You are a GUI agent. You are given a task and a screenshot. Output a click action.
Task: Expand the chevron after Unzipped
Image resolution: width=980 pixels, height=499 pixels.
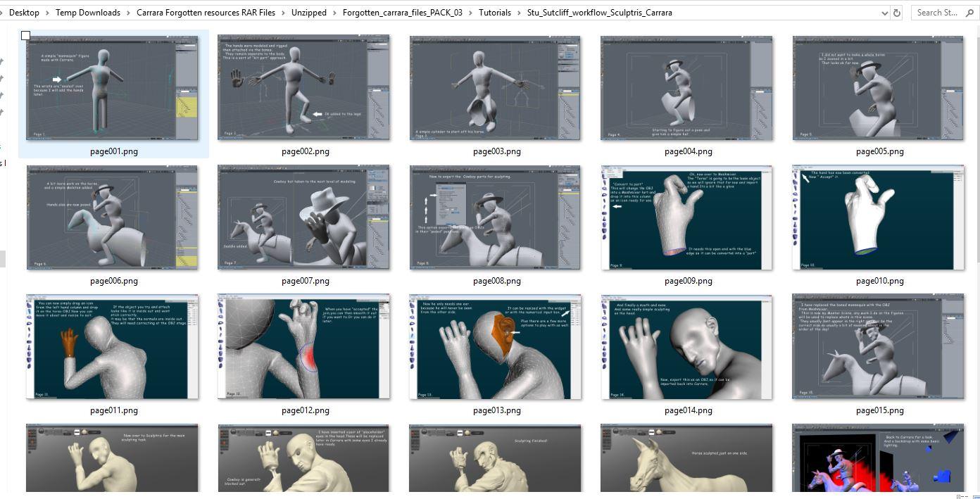334,13
